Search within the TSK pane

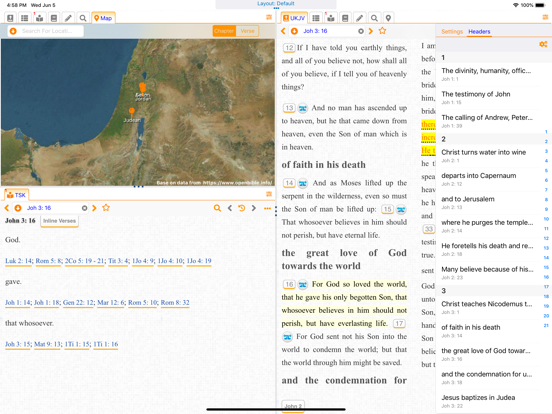tap(217, 208)
